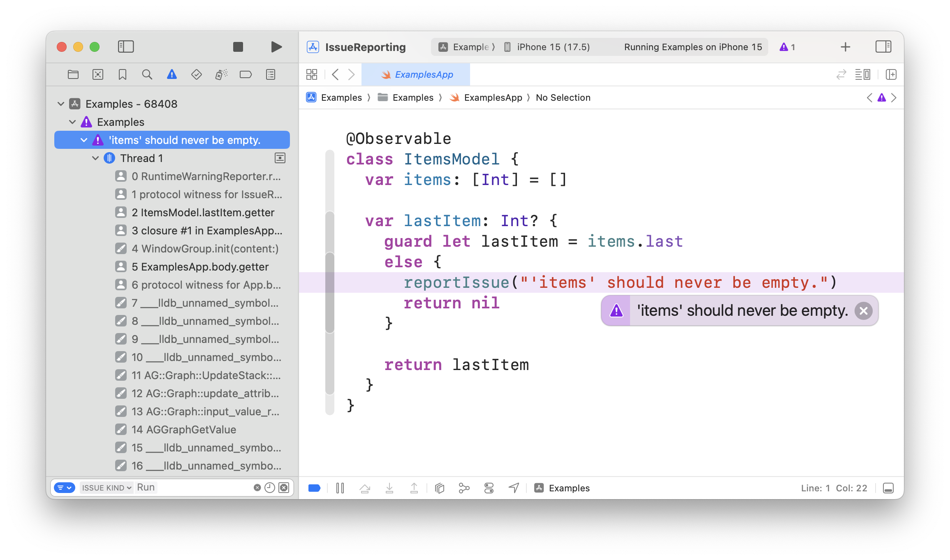Toggle breakpoints in the debug bar
Screen dimensions: 950x560
click(314, 488)
